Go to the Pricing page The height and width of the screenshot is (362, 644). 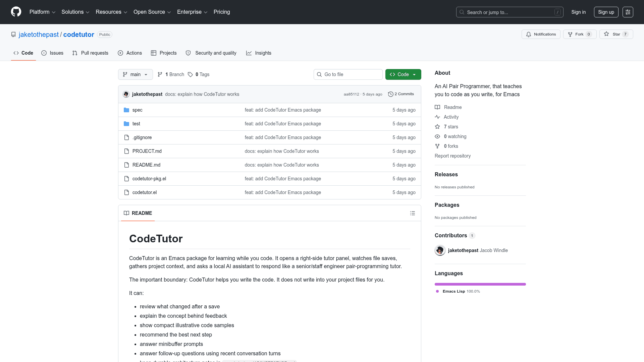click(x=222, y=12)
